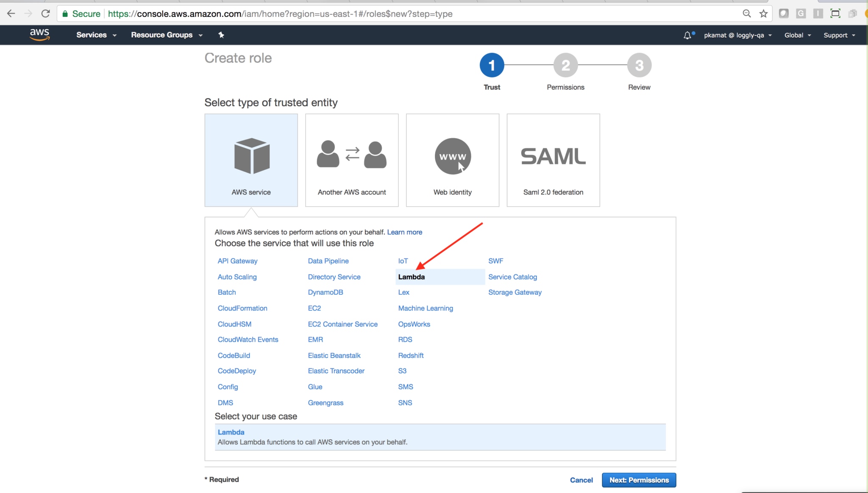Click the zoom magnifier icon in address bar
868x493 pixels.
tap(746, 14)
